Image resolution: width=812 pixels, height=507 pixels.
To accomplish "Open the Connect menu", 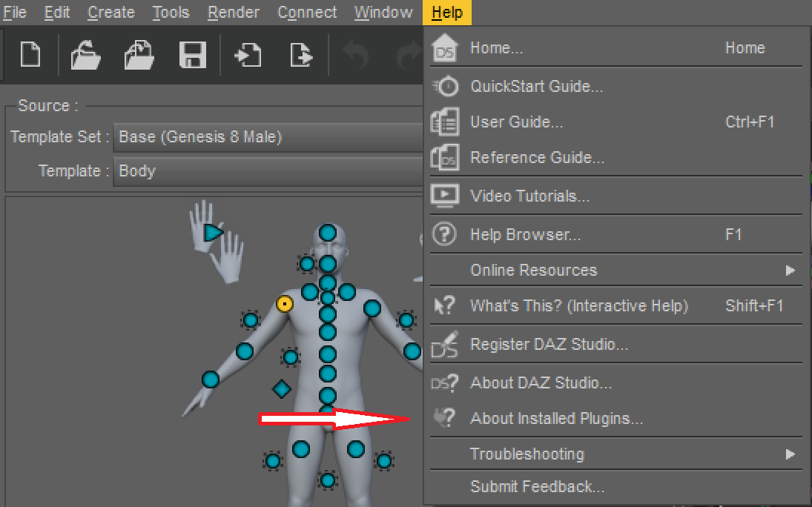I will pyautogui.click(x=307, y=12).
